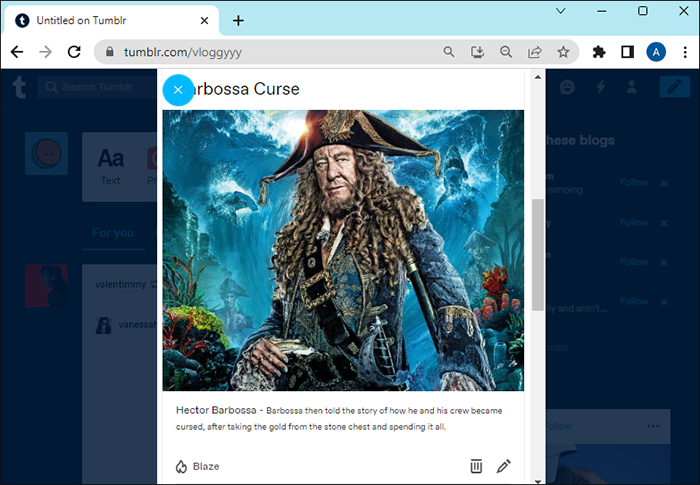View site information via the lock icon
Screen dimensions: 700x485
pos(110,52)
